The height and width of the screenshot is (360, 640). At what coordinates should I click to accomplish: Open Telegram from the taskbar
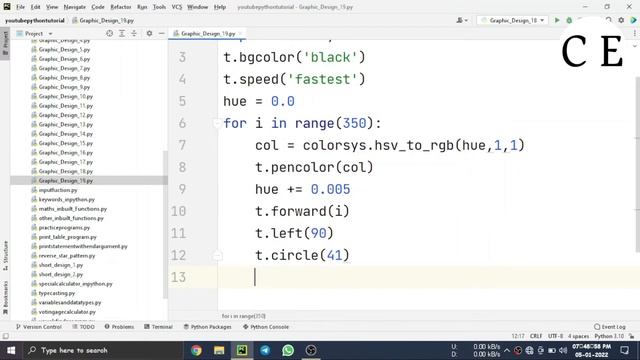pyautogui.click(x=265, y=350)
